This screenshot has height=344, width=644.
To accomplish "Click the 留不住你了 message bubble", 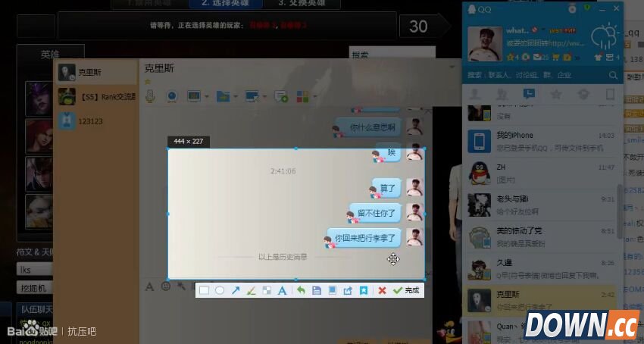I will coord(374,213).
